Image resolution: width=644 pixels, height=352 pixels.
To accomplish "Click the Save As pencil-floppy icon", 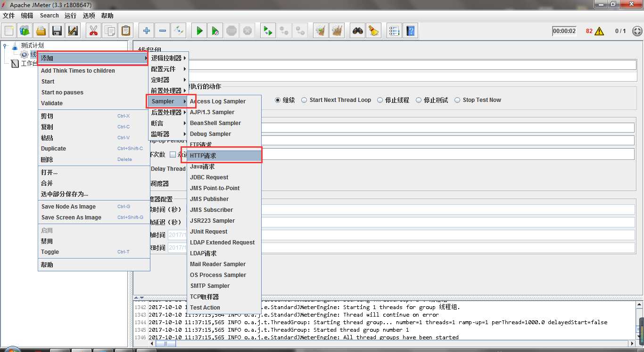I will 73,31.
